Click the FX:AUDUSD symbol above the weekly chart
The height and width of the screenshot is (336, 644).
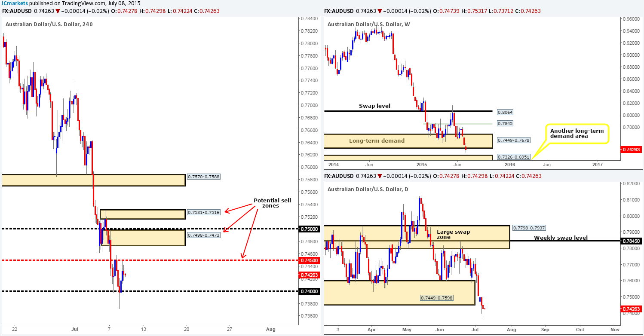coord(339,11)
